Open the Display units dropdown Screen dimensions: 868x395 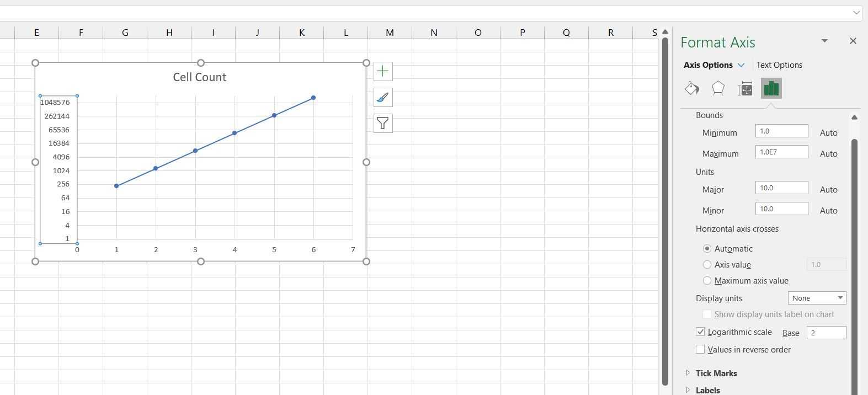817,298
